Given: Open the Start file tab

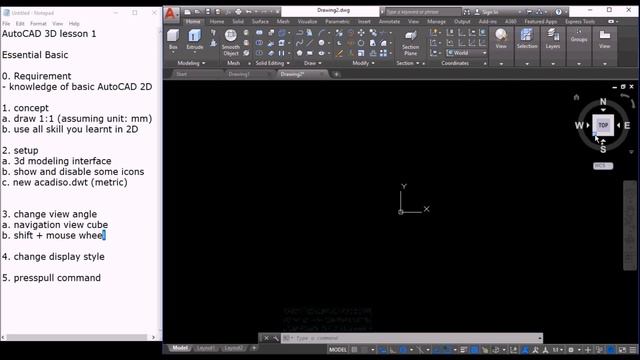Looking at the screenshot, I should (x=181, y=74).
